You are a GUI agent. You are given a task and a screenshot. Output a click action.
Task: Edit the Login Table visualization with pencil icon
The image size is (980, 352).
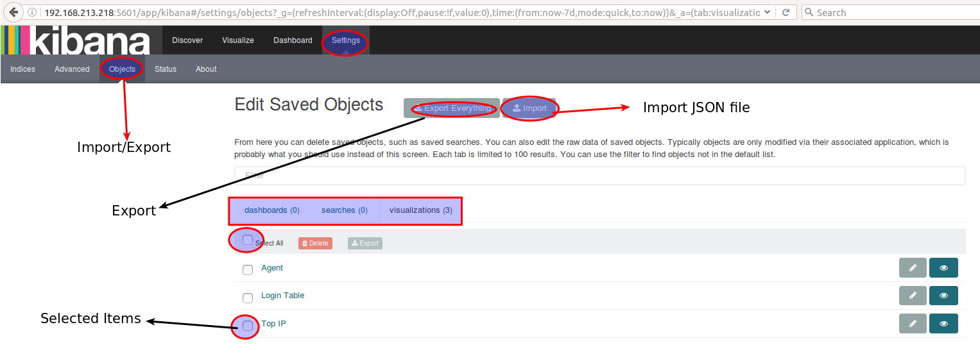pyautogui.click(x=913, y=296)
